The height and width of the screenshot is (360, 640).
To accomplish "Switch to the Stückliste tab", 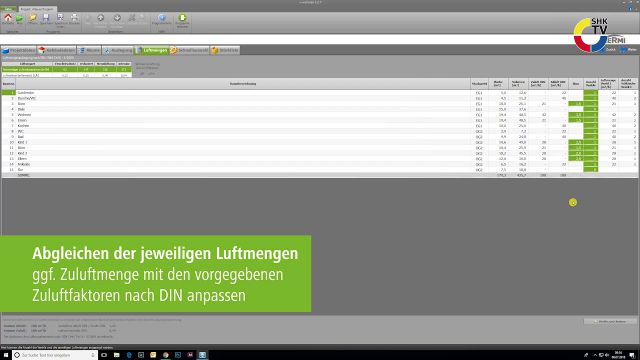I will click(225, 50).
